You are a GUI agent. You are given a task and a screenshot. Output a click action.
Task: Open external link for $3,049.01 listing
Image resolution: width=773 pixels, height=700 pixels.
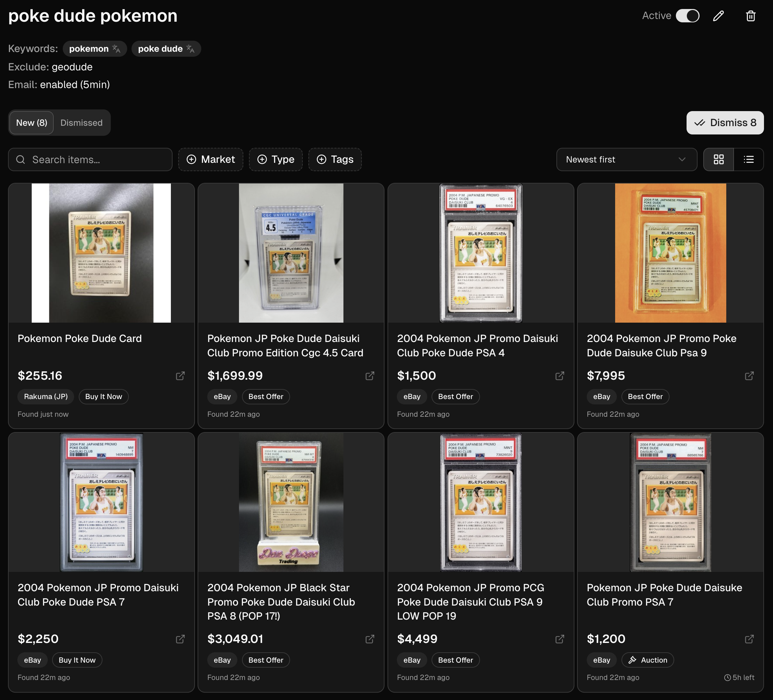click(x=369, y=639)
